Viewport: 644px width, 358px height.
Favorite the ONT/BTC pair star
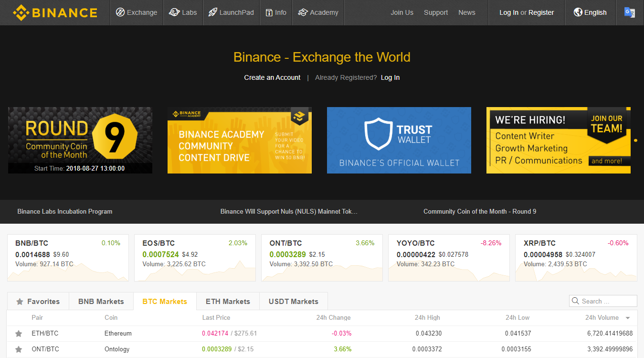[x=19, y=349]
